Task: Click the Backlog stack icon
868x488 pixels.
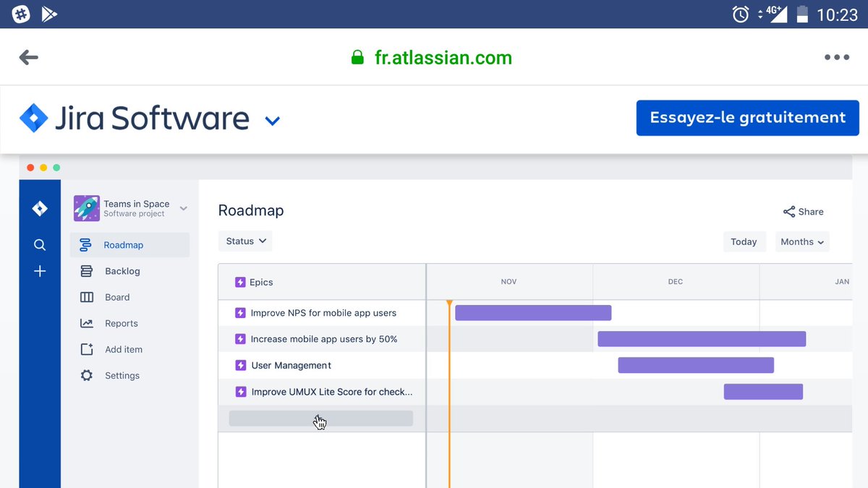Action: 86,271
